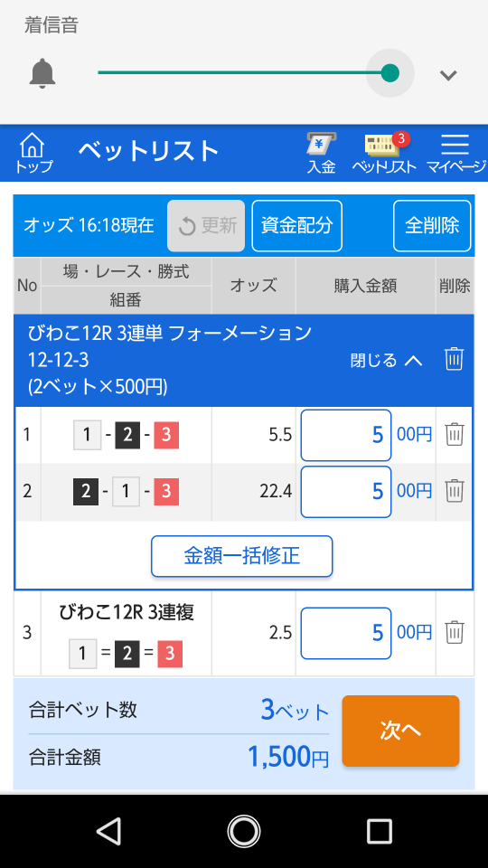Collapse formation with 閉じる
The width and height of the screenshot is (488, 868).
(x=386, y=361)
